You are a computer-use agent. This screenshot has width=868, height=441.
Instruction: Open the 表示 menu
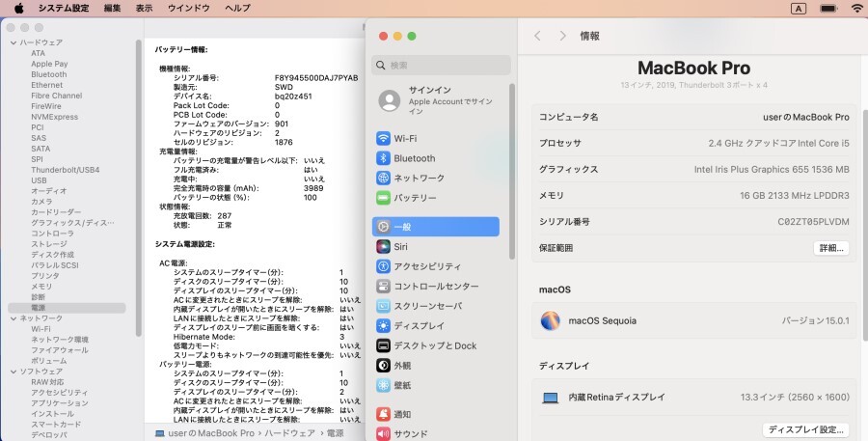pos(144,8)
